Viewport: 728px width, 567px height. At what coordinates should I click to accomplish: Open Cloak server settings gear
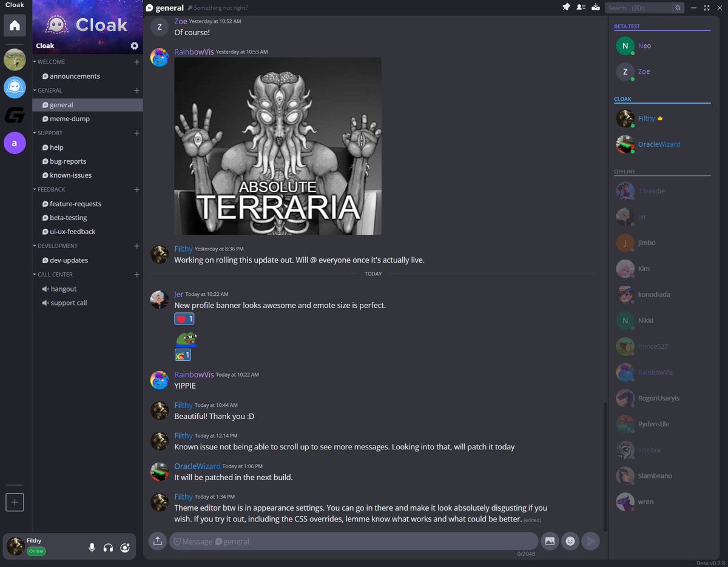pos(134,45)
